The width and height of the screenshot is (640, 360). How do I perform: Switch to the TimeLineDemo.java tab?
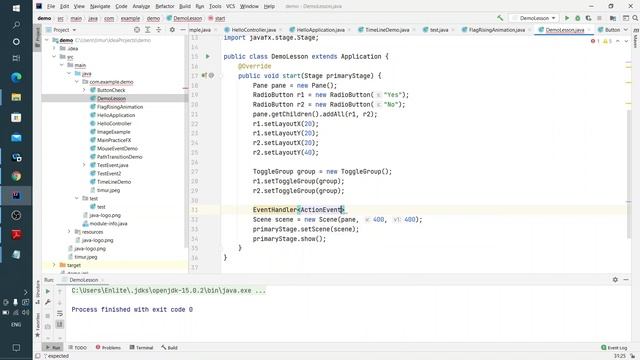coord(387,30)
